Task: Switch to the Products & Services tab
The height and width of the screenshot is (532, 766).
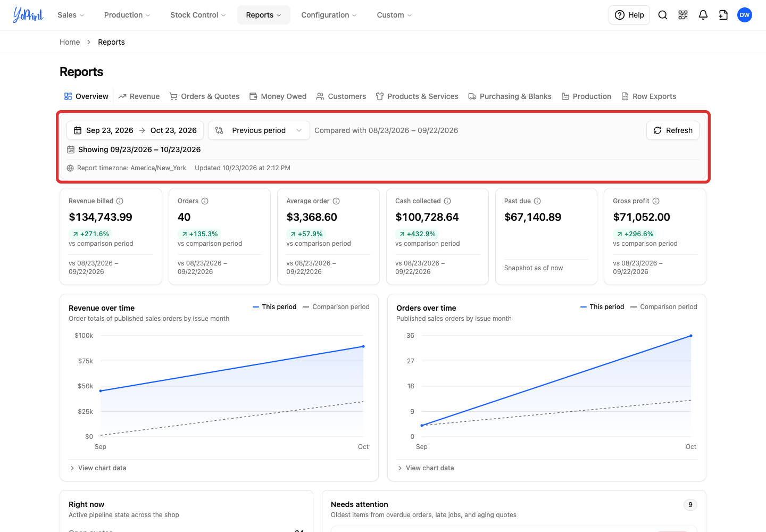Action: 417,96
